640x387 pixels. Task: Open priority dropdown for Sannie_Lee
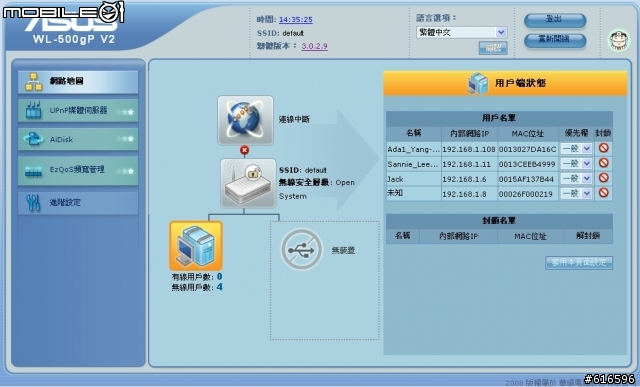pyautogui.click(x=576, y=163)
